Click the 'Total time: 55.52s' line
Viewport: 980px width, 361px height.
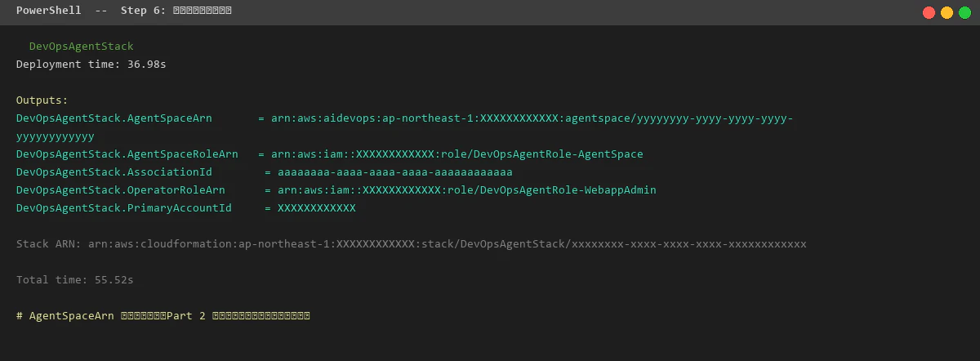pyautogui.click(x=75, y=280)
